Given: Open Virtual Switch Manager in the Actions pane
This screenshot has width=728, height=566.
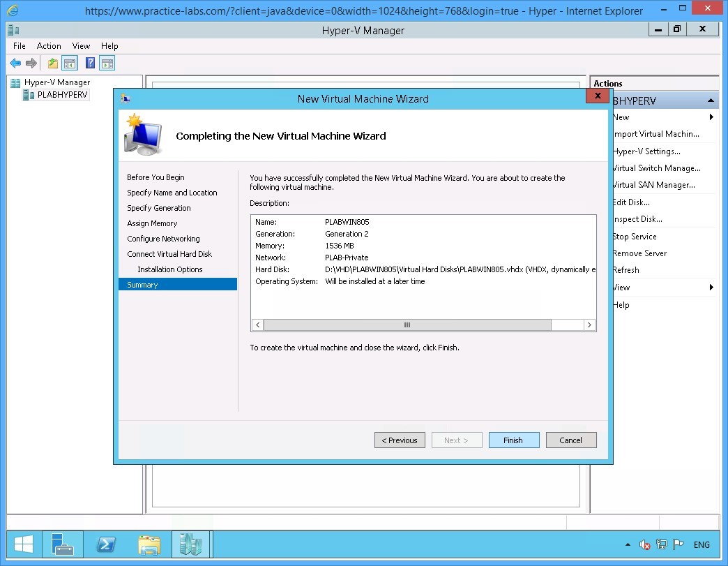Looking at the screenshot, I should pyautogui.click(x=655, y=167).
